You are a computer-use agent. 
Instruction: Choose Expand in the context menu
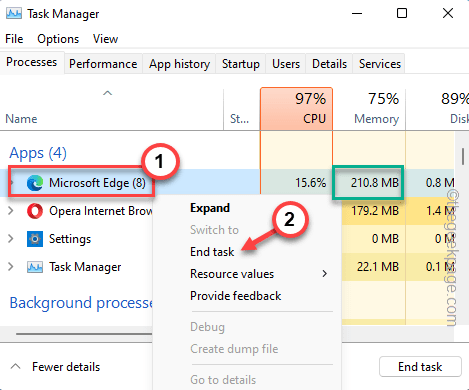[210, 208]
